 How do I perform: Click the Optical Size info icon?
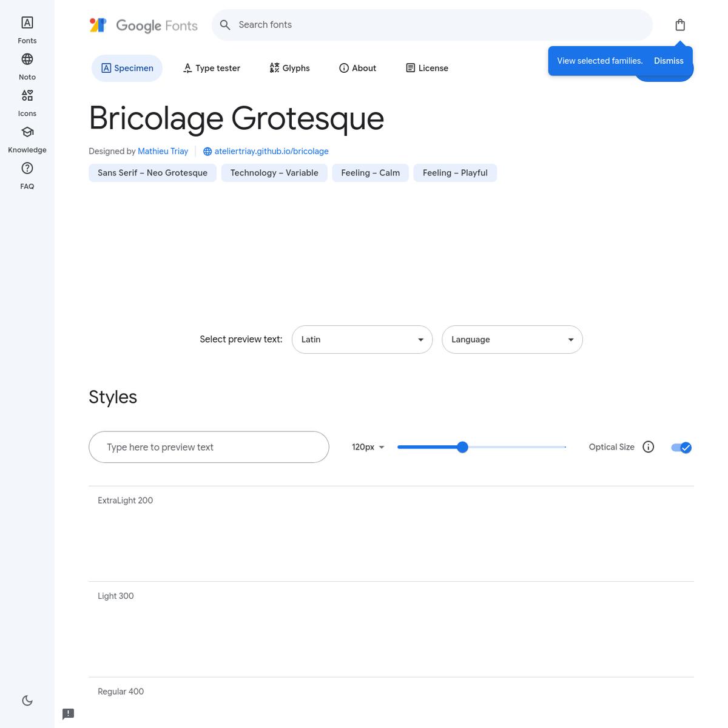pos(649,447)
